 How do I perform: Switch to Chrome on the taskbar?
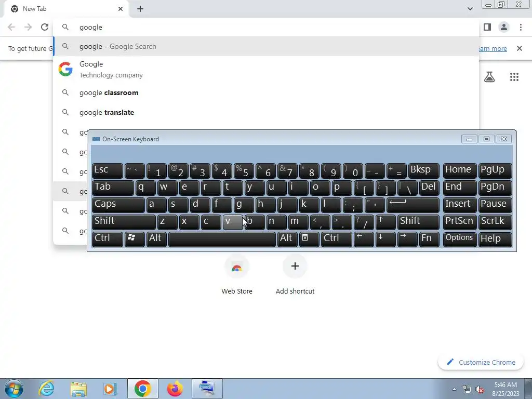[x=142, y=389]
